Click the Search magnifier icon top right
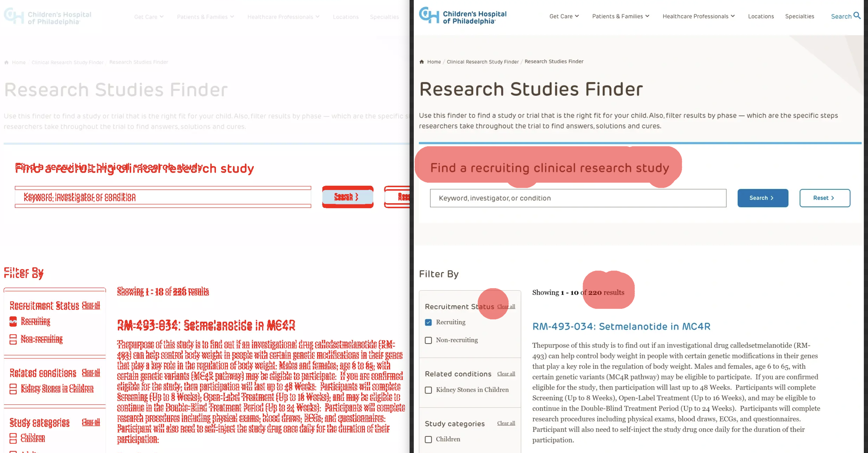 click(857, 15)
